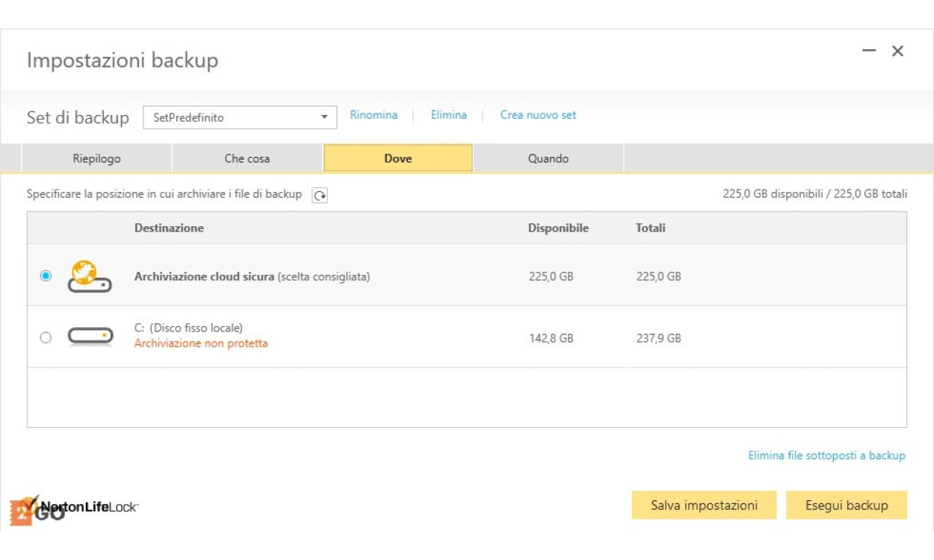Select the Dove tab
Image resolution: width=934 pixels, height=560 pixels.
click(x=398, y=158)
